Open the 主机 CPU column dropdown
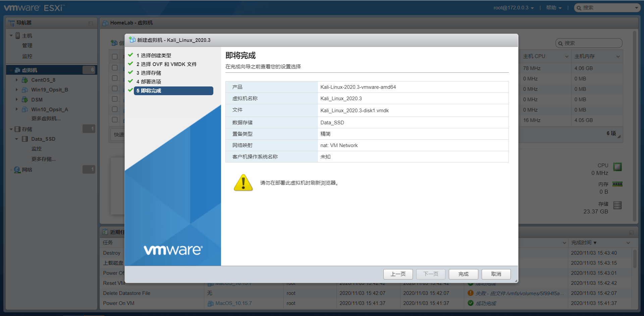The image size is (644, 316). [x=567, y=57]
